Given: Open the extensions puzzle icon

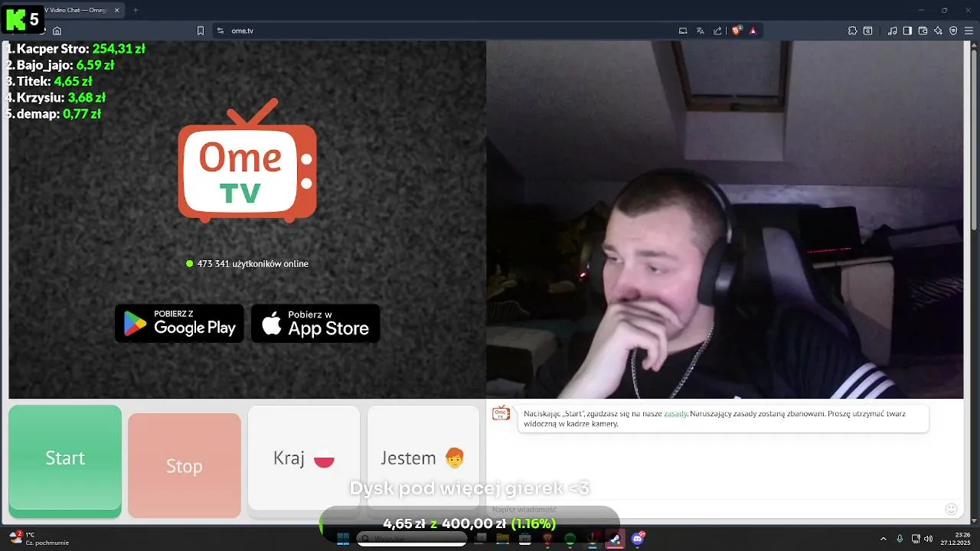Looking at the screenshot, I should (x=852, y=31).
